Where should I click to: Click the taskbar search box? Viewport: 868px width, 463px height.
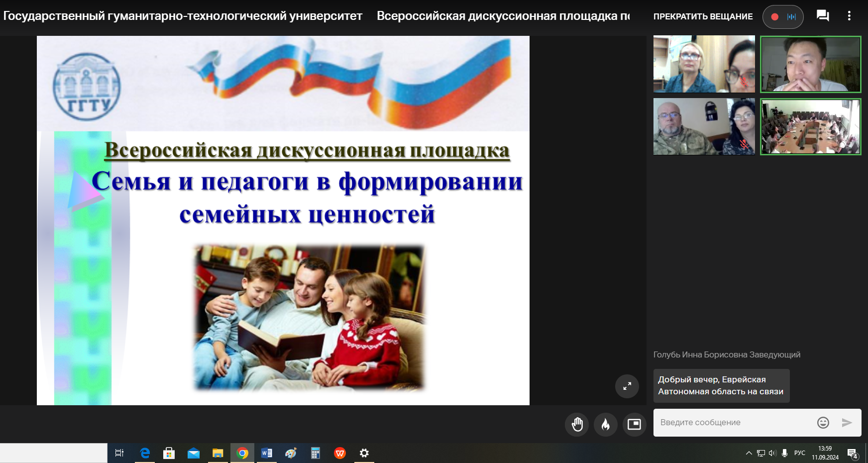(x=54, y=453)
